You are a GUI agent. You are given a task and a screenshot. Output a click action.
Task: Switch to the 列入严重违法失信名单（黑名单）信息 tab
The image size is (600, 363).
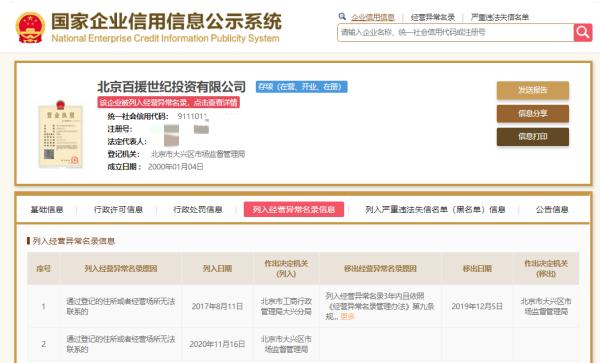click(435, 210)
